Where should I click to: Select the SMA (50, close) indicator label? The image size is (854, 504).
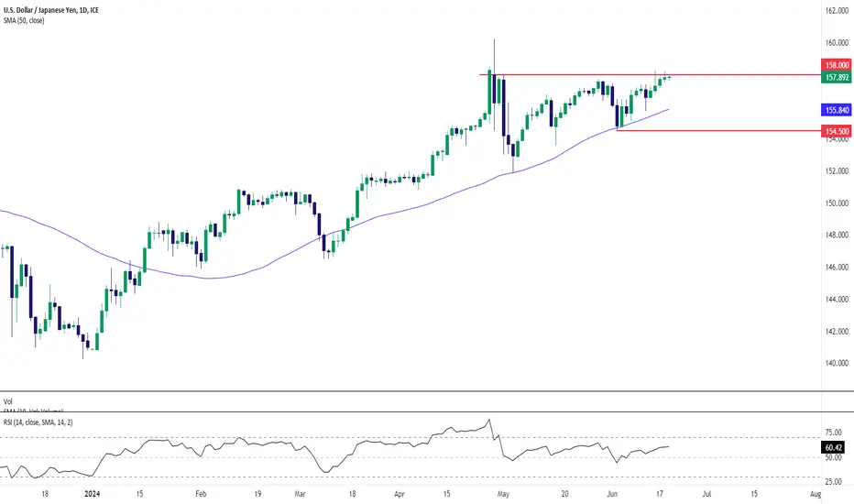click(x=24, y=21)
